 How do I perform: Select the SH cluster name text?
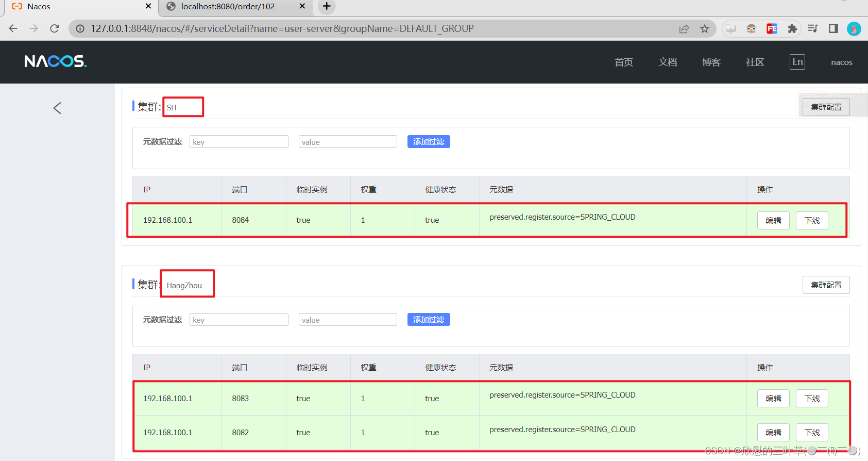coord(172,108)
